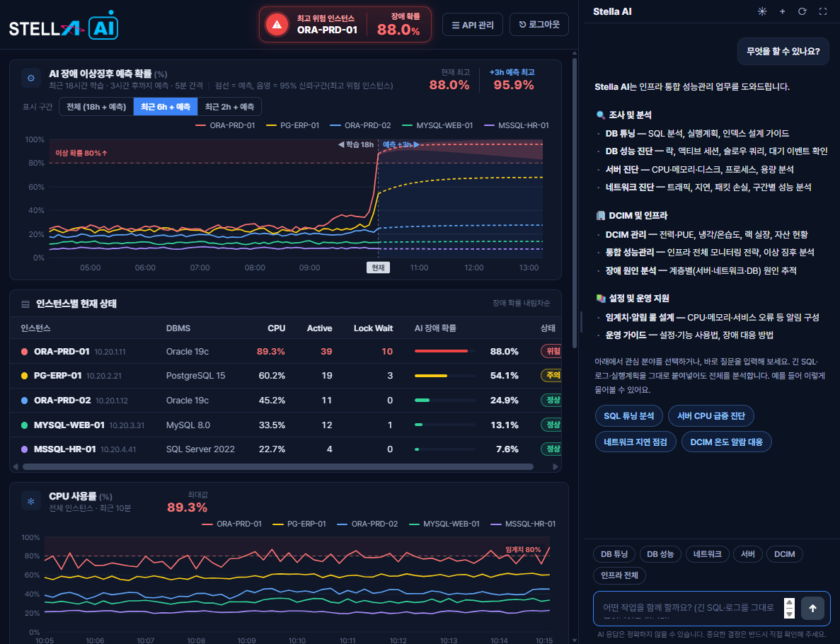Viewport: 840px width, 644px height.
Task: Toggle ORA-PRD-01 series in prediction chart legend
Action: [226, 125]
